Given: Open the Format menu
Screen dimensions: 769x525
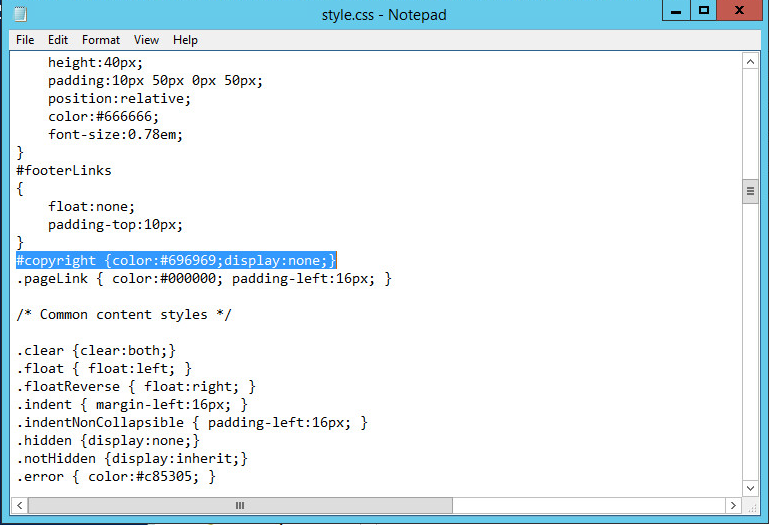Looking at the screenshot, I should coord(101,40).
